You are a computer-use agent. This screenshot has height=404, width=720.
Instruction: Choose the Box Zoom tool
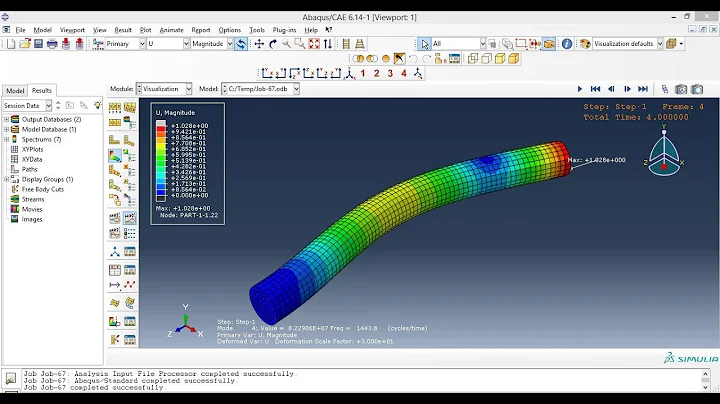(300, 44)
